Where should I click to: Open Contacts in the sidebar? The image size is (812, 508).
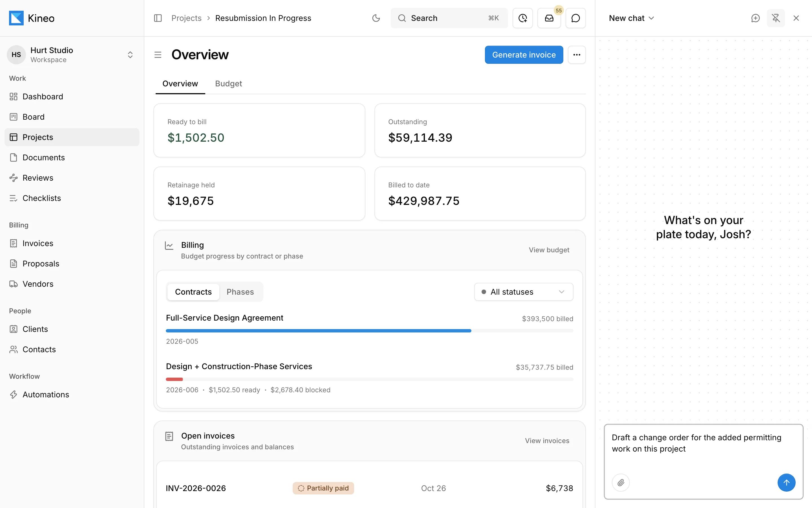(x=72, y=349)
